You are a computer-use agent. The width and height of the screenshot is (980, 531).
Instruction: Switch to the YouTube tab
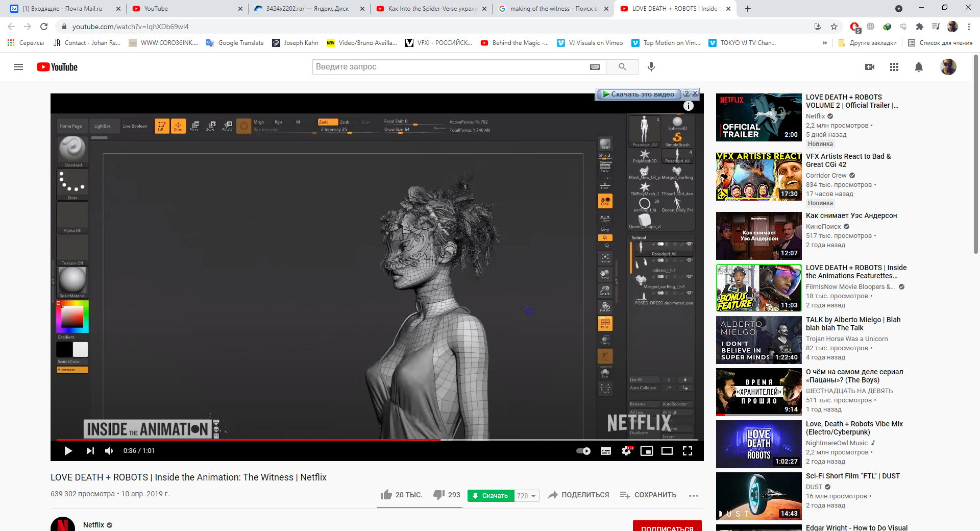(x=186, y=9)
